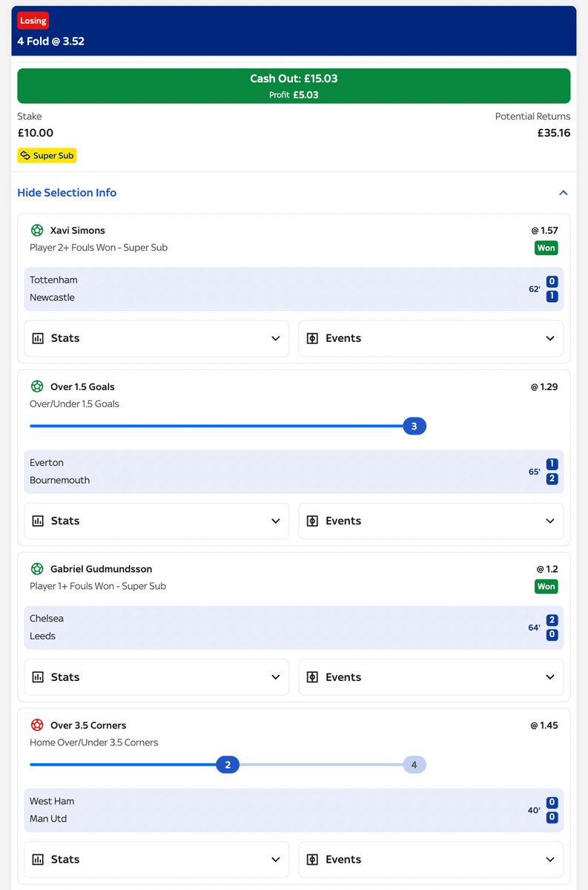Click the corners slider marker showing 2

tap(228, 765)
